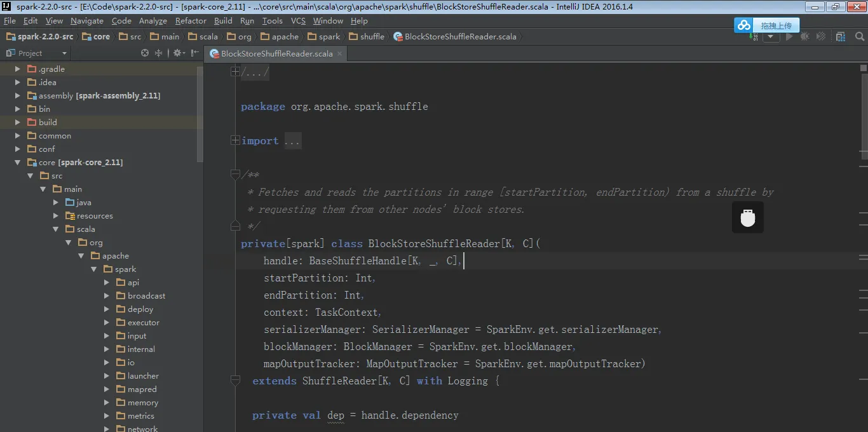
Task: Open the Build menu
Action: click(223, 21)
